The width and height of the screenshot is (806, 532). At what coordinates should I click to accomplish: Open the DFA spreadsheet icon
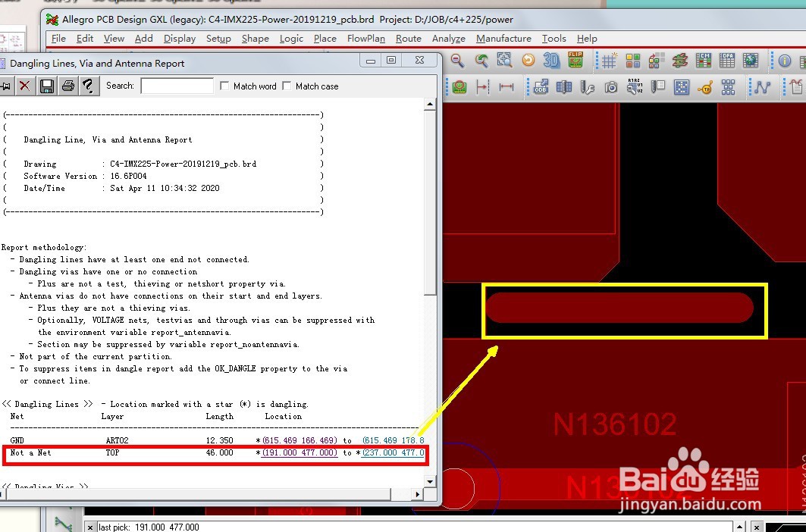pos(727,61)
